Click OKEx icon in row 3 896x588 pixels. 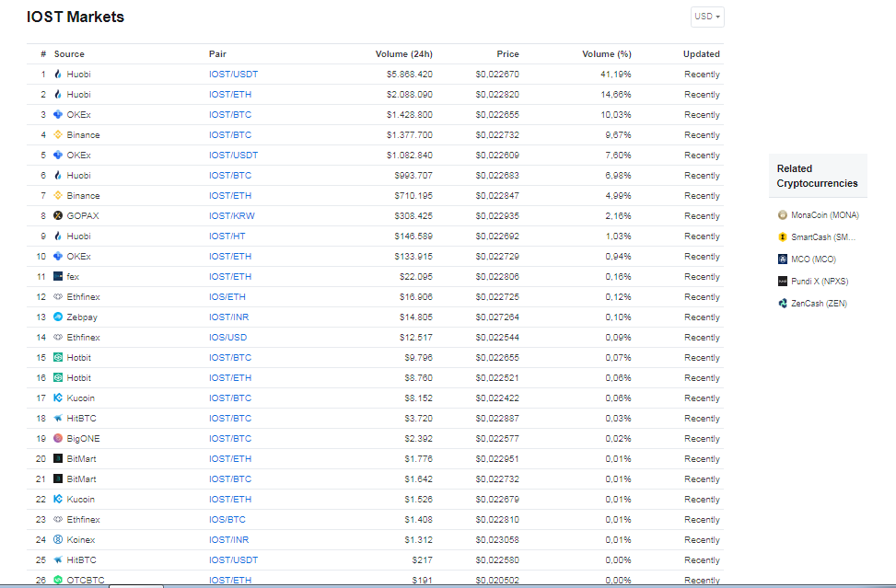[58, 115]
